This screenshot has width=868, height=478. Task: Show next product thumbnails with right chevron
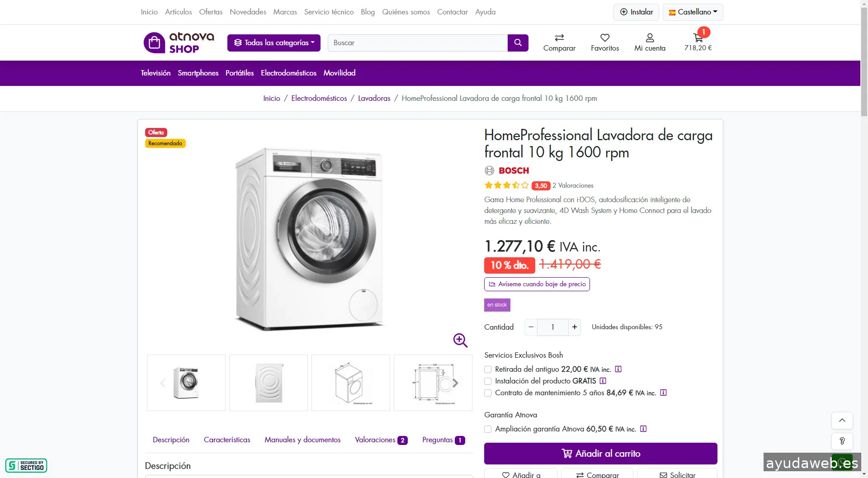[x=455, y=383]
